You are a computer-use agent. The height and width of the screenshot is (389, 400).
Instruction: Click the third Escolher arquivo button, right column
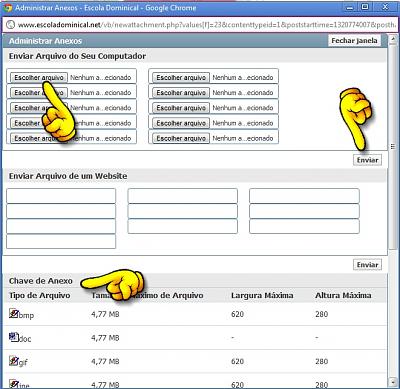pos(181,108)
